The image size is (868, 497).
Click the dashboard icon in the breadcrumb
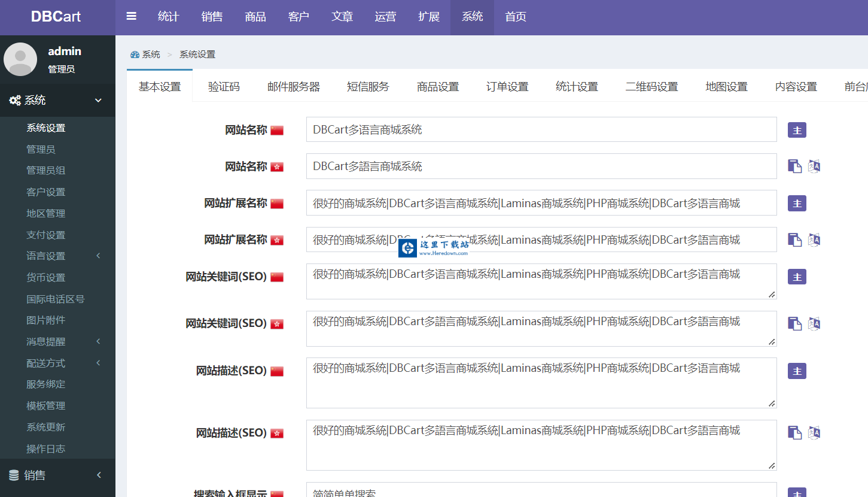pos(135,54)
